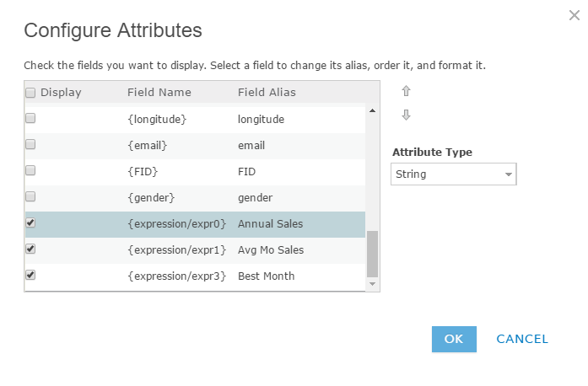The height and width of the screenshot is (386, 588).
Task: Enable display of the email field
Action: (30, 145)
